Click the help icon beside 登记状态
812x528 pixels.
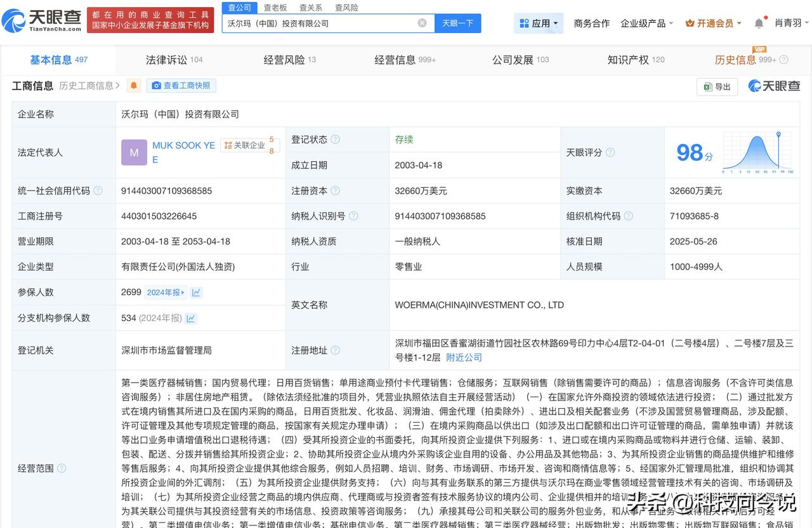click(335, 140)
